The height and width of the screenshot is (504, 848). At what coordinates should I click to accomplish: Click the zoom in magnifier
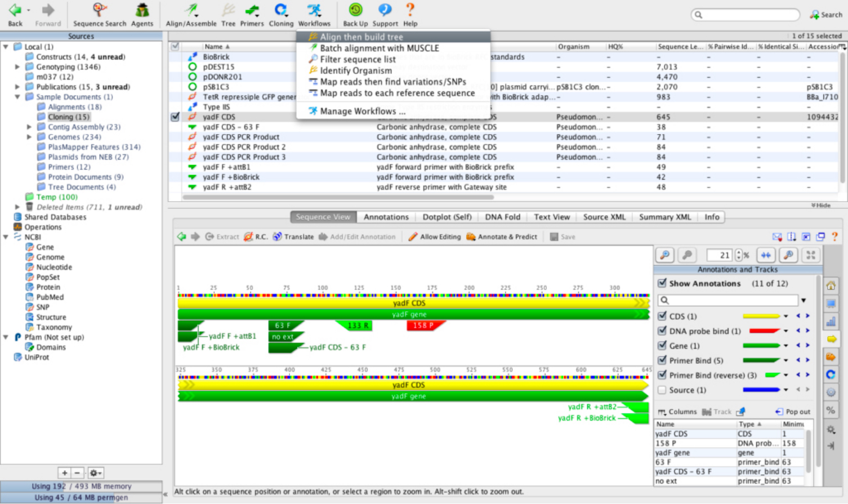[x=665, y=255]
